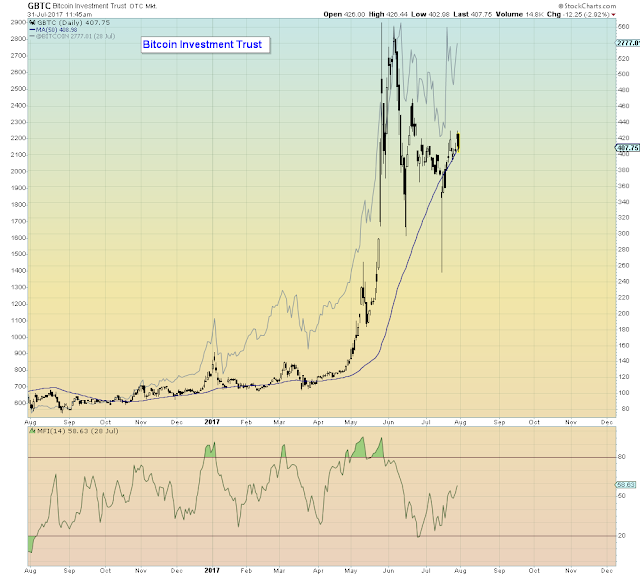Viewport: 640px width, 576px height.
Task: Click the 300 right axis label
Action: (623, 234)
